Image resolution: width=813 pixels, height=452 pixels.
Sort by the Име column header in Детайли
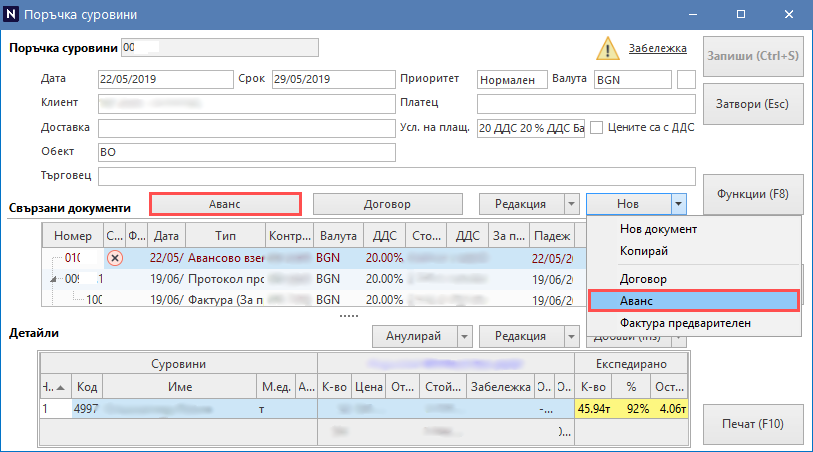pos(180,387)
